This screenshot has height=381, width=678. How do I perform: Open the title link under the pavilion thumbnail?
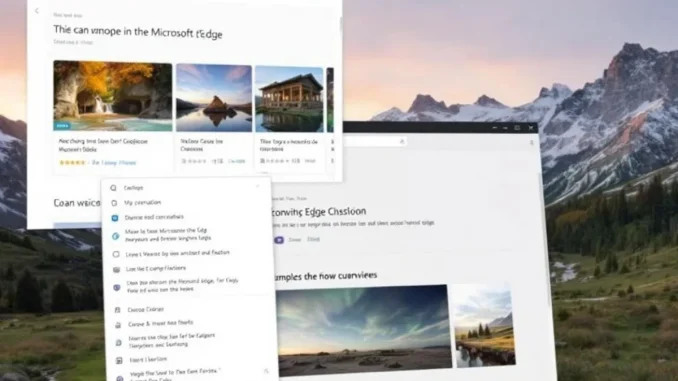tap(288, 145)
